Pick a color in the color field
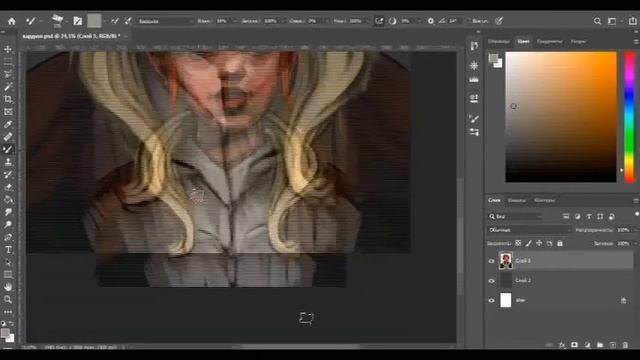 click(x=561, y=117)
